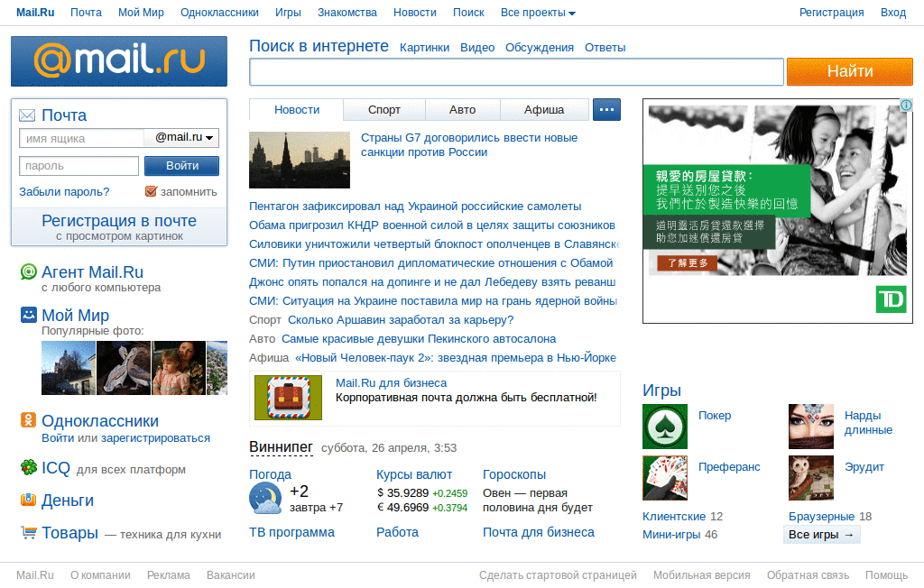Expand the Все проекты dropdown menu

[x=538, y=13]
